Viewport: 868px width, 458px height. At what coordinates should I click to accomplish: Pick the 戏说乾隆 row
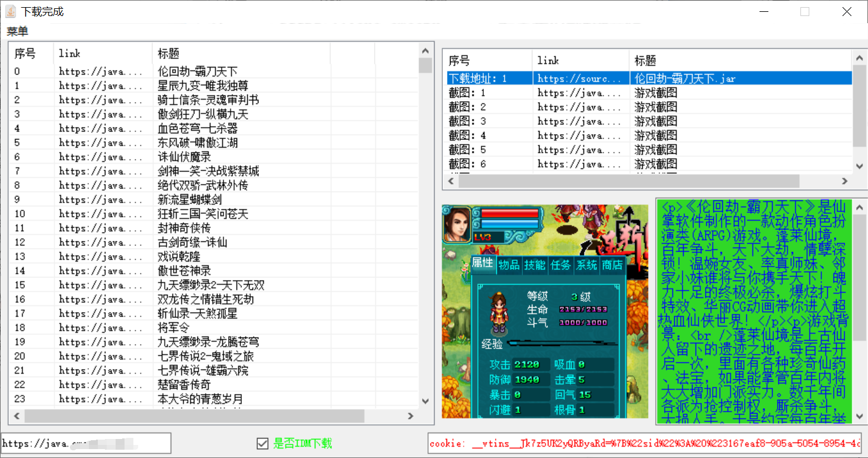213,257
